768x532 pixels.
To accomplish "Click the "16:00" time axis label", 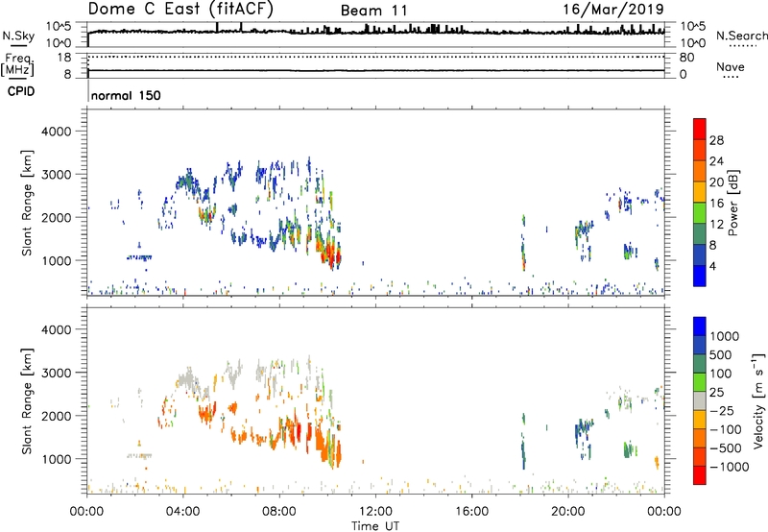I will tap(471, 512).
